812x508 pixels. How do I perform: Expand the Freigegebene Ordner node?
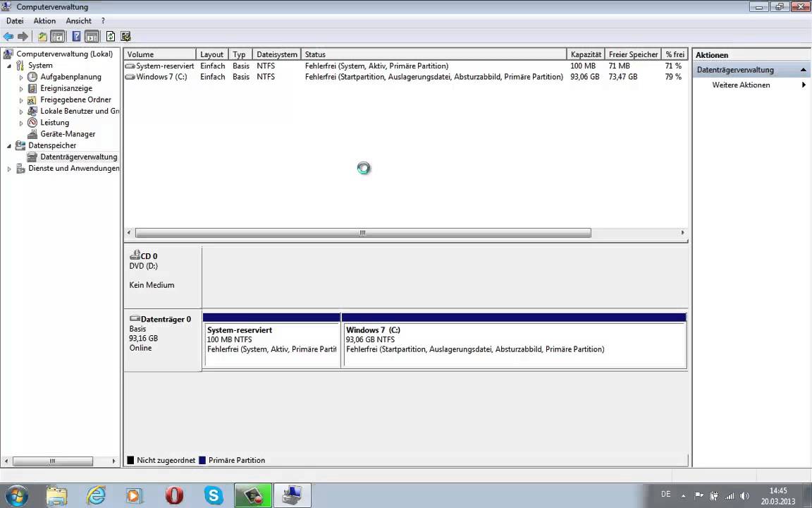tap(21, 100)
